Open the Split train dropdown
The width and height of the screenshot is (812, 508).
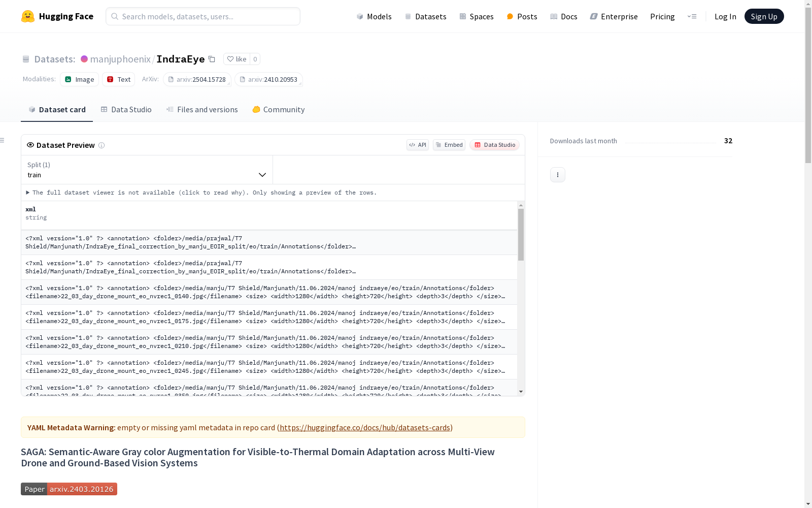(x=147, y=170)
